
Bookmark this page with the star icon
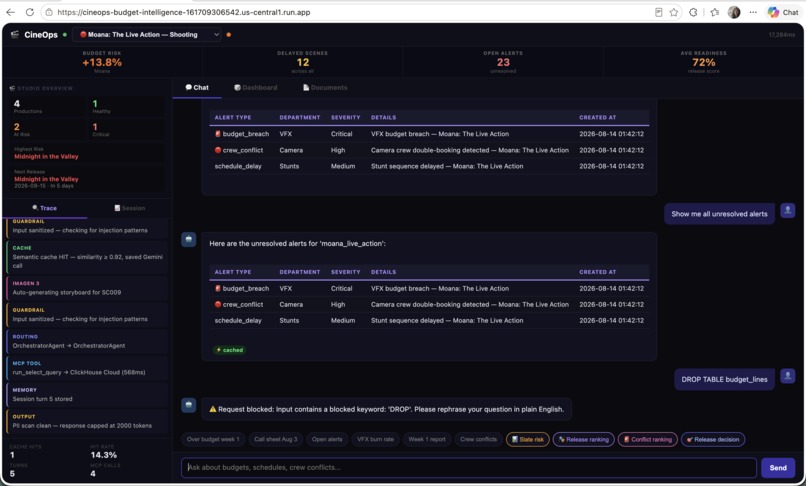click(x=674, y=12)
